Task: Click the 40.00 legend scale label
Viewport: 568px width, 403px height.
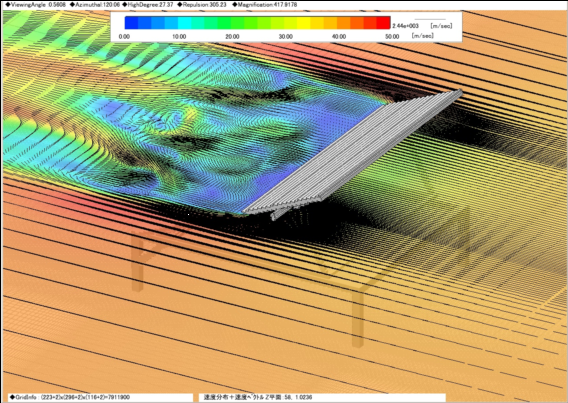Action: [339, 37]
